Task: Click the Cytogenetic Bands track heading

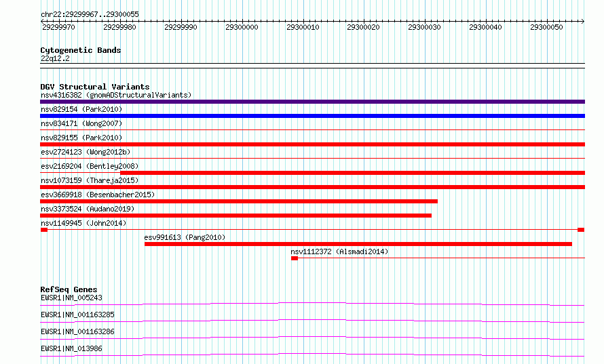Action: pos(81,50)
